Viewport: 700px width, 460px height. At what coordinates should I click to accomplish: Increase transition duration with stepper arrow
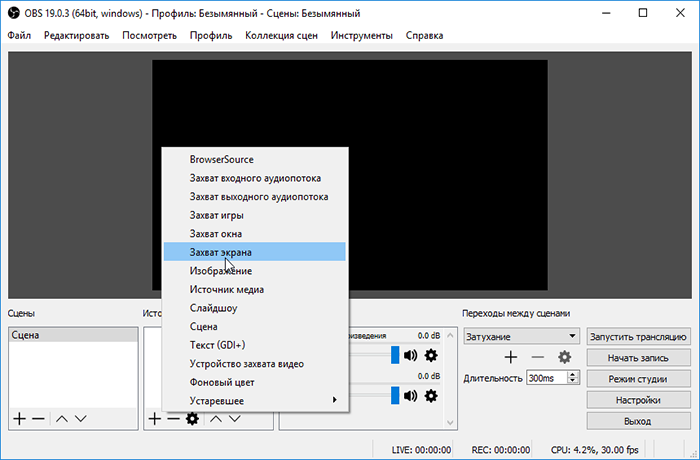[573, 374]
